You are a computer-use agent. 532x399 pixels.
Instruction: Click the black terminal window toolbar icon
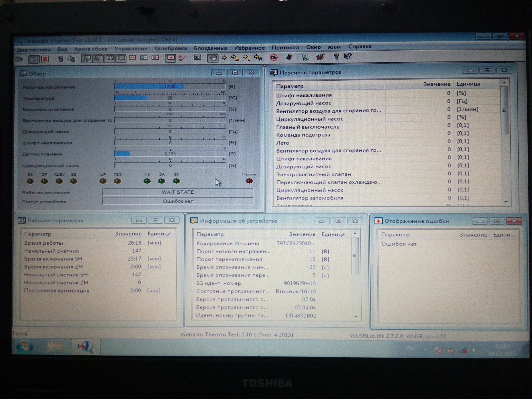pyautogui.click(x=197, y=58)
